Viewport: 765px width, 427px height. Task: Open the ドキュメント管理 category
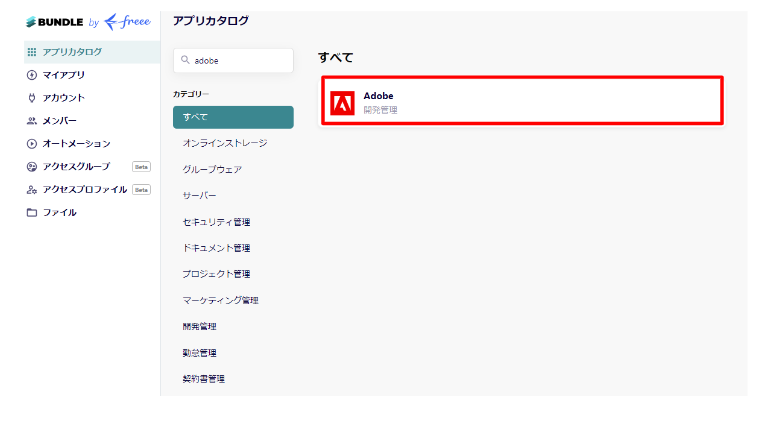[216, 248]
